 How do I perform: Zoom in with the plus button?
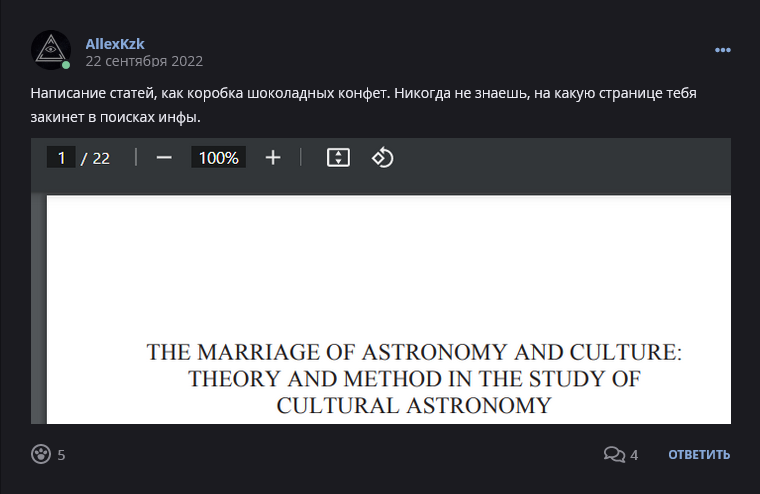[273, 158]
